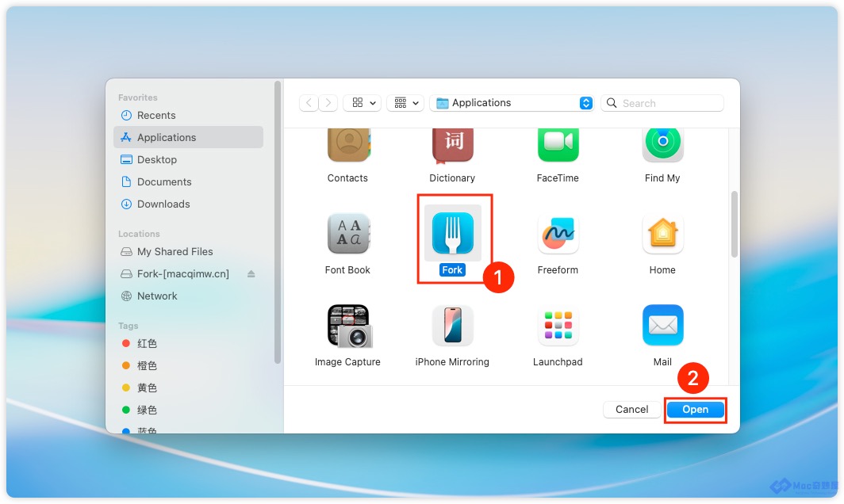Expand the grouping options dropdown
Screen dimensions: 844x504
pos(406,103)
